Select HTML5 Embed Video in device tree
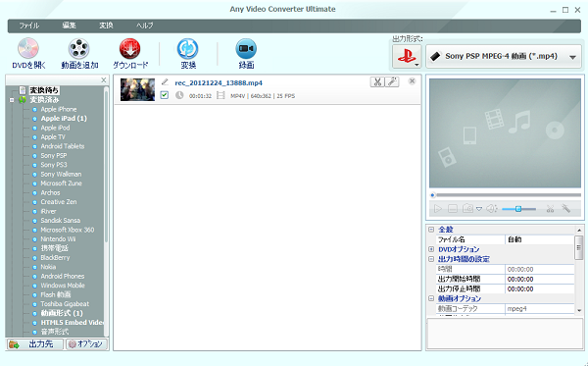This screenshot has height=366, width=588. point(73,323)
